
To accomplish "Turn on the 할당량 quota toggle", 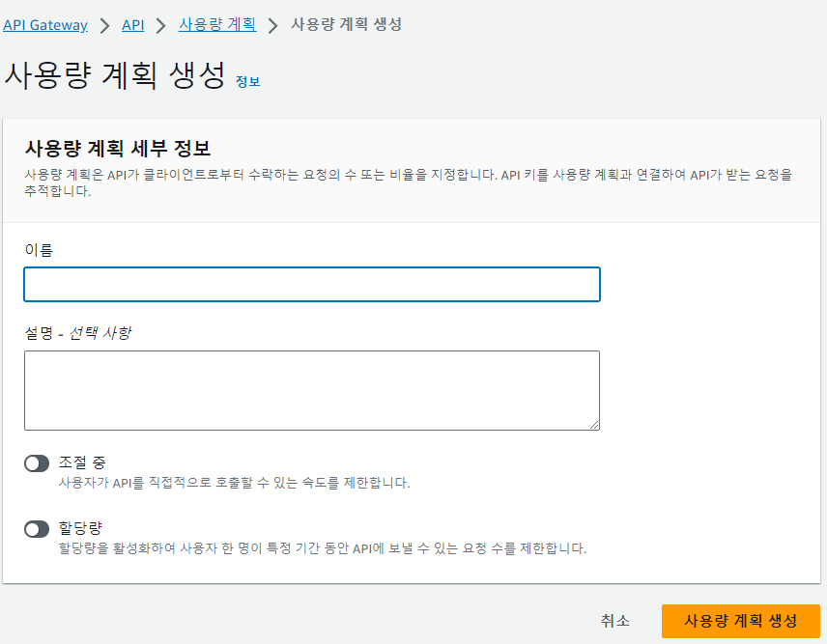I will (x=37, y=529).
